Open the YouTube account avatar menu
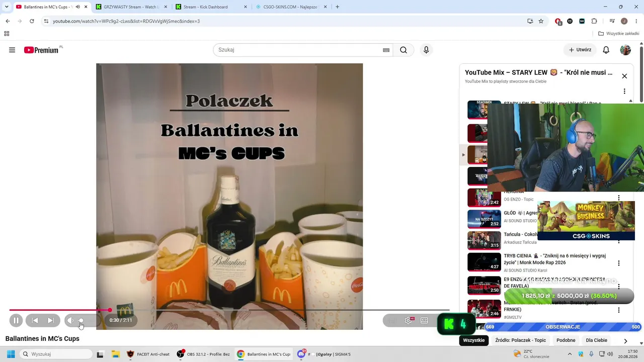 (625, 50)
